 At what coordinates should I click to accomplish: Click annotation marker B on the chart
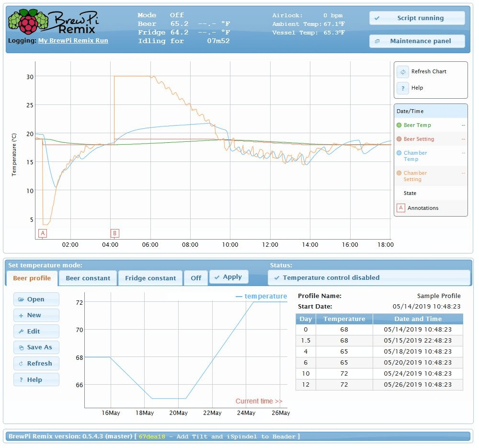pyautogui.click(x=114, y=233)
